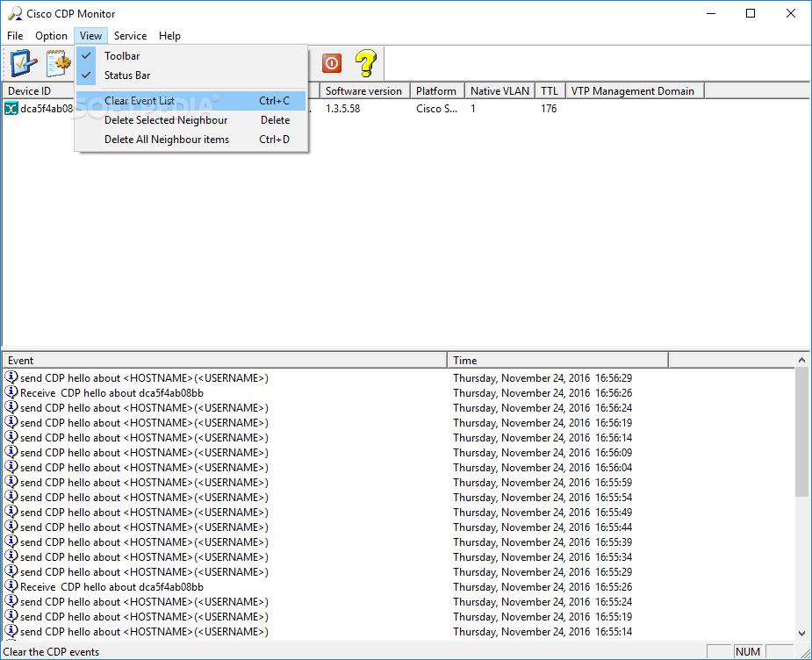812x660 pixels.
Task: Choose Delete All Neighbour items entry
Action: click(191, 140)
